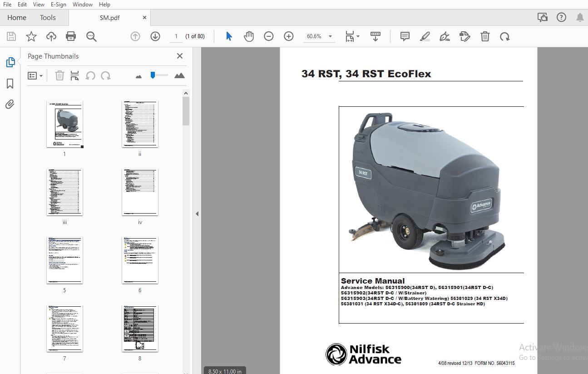Toggle the Bookmarks sidebar panel

10,84
